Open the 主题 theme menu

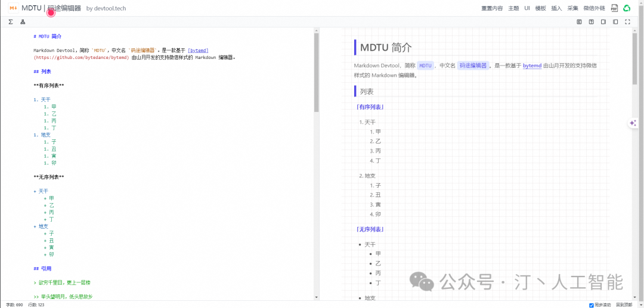pos(513,8)
